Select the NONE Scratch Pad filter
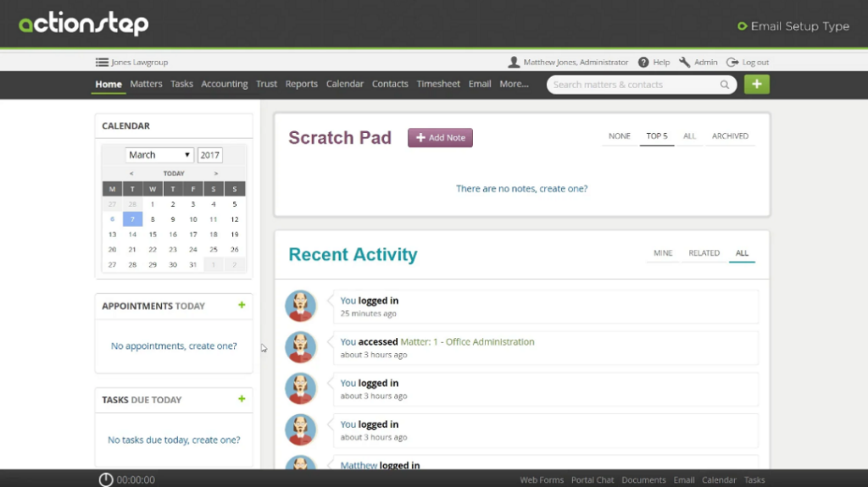The image size is (868, 487). [620, 136]
